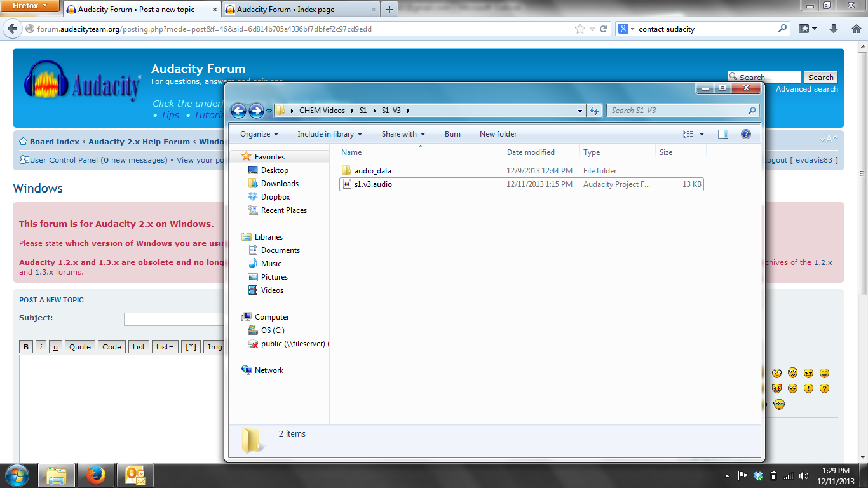Switch to the Index page tab
The image size is (868, 488).
tap(301, 10)
